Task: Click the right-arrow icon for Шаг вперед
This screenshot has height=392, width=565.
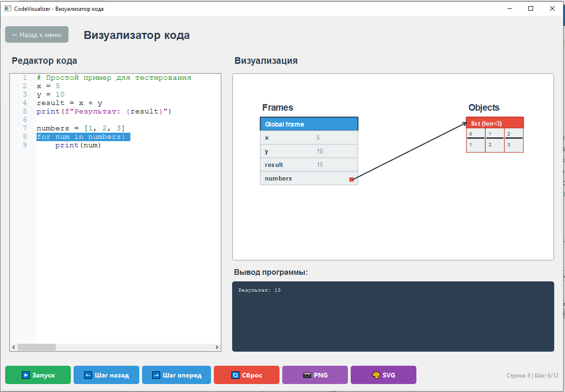Action: click(156, 375)
